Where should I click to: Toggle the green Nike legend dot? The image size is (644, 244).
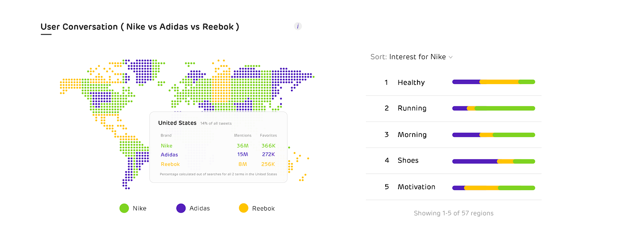pos(124,208)
